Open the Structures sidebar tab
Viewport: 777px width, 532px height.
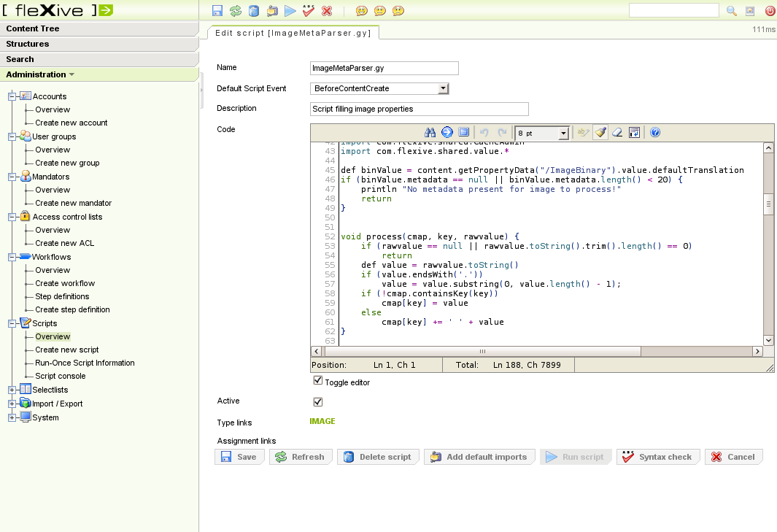click(99, 44)
